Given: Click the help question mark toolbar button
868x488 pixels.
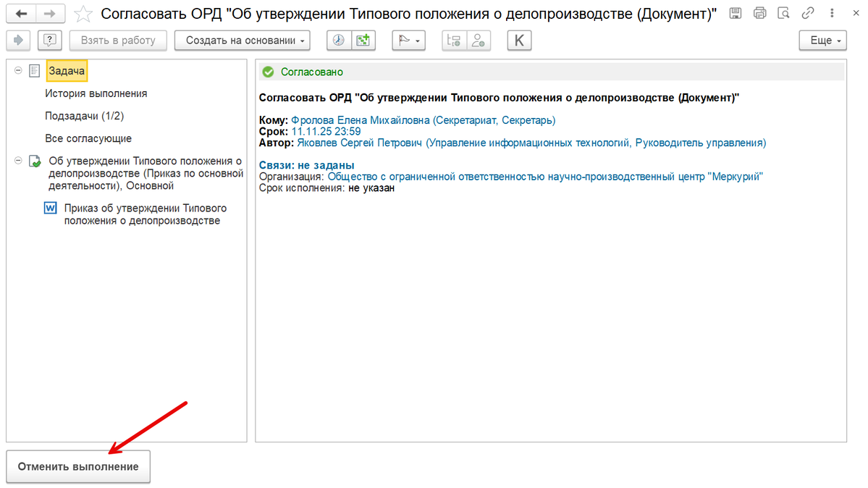Looking at the screenshot, I should [x=50, y=41].
